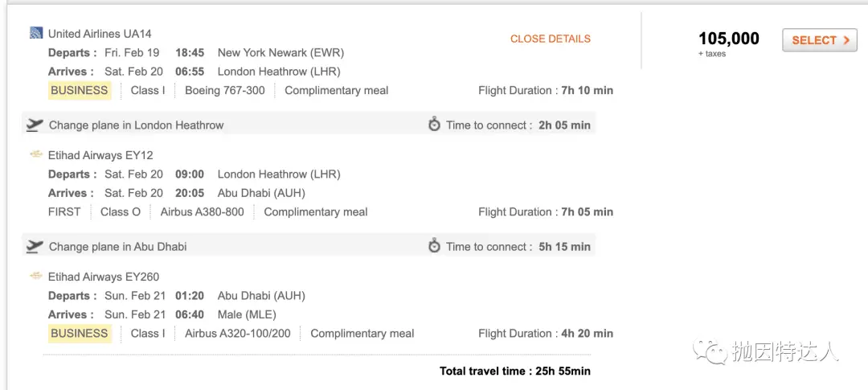
Task: Click the BUSINESS badge on EY260 flight
Action: (x=79, y=333)
